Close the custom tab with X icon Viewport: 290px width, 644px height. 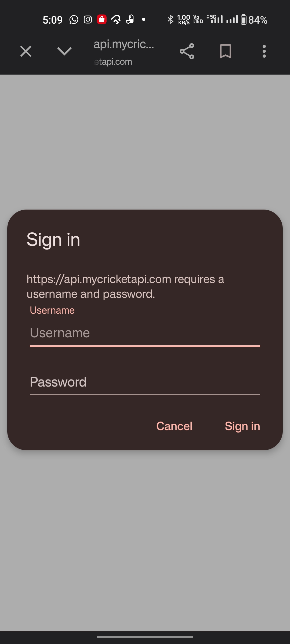(26, 51)
